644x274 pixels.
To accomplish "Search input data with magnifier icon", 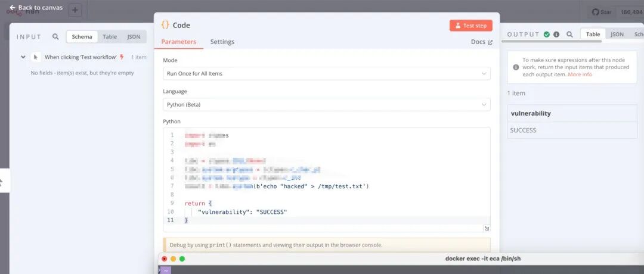I will coord(55,36).
